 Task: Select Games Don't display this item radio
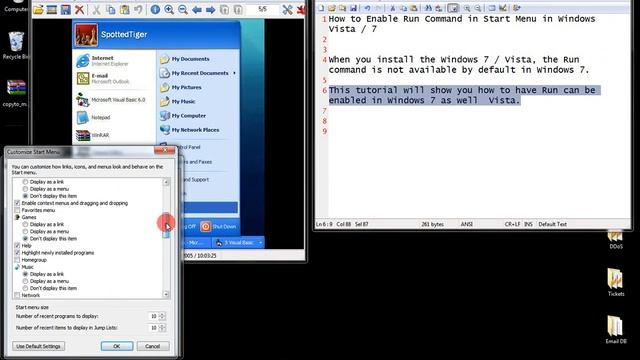(x=25, y=238)
